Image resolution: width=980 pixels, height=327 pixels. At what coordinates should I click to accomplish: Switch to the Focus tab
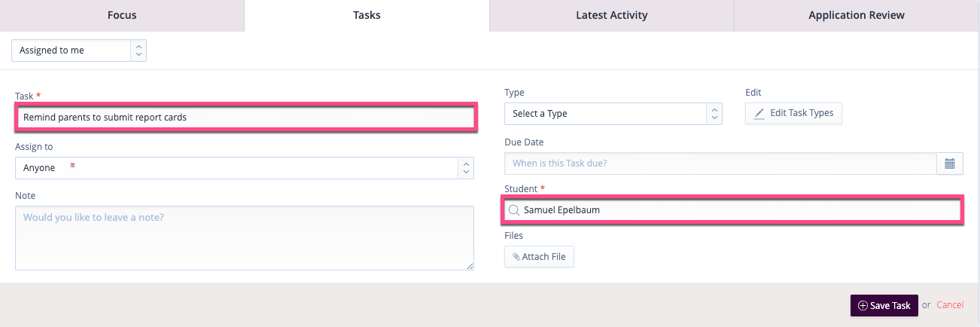[122, 15]
